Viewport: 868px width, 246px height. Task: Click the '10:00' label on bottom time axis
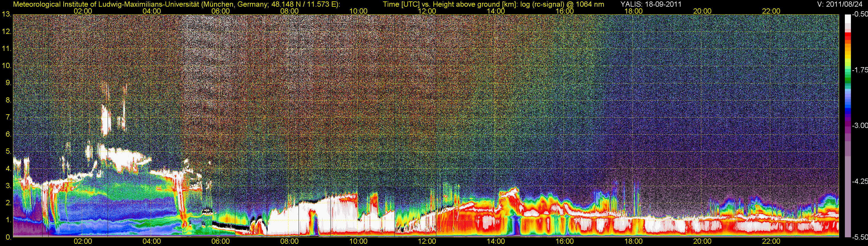coord(358,241)
